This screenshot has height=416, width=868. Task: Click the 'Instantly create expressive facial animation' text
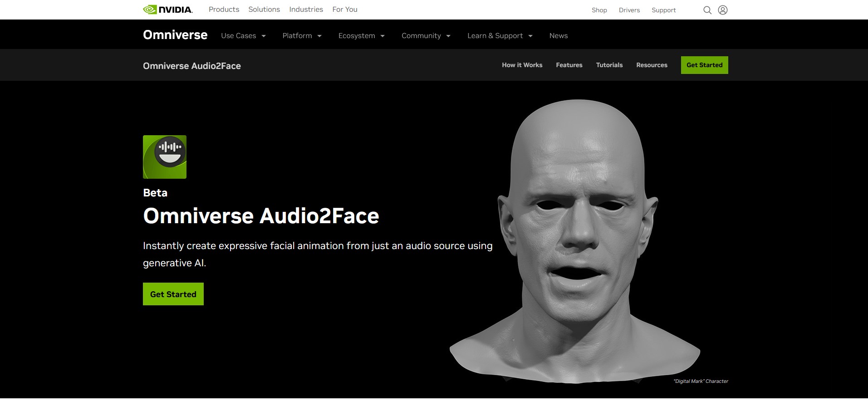(318, 254)
